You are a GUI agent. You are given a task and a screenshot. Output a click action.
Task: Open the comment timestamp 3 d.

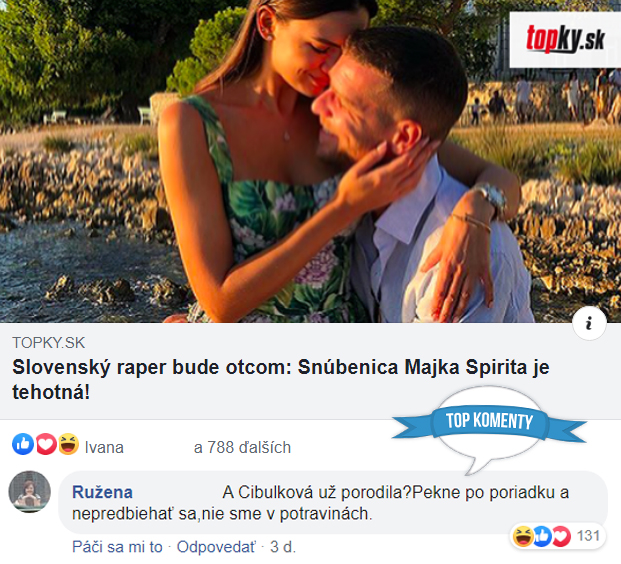coord(283,547)
